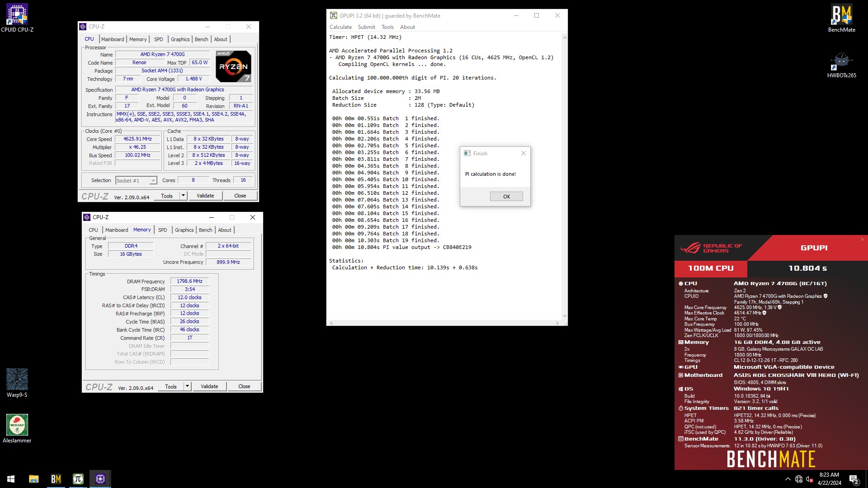Open About menu in GPUPI
This screenshot has width=868, height=488.
tap(407, 27)
